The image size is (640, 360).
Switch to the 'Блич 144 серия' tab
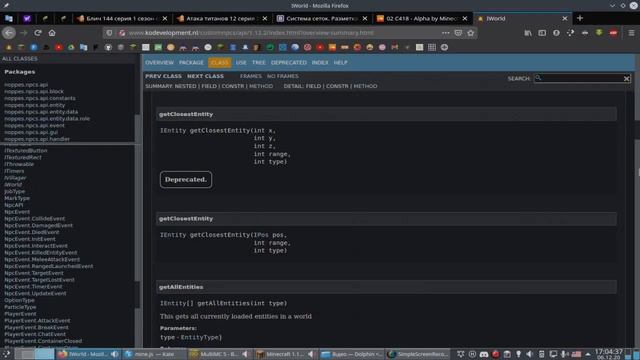coord(122,18)
